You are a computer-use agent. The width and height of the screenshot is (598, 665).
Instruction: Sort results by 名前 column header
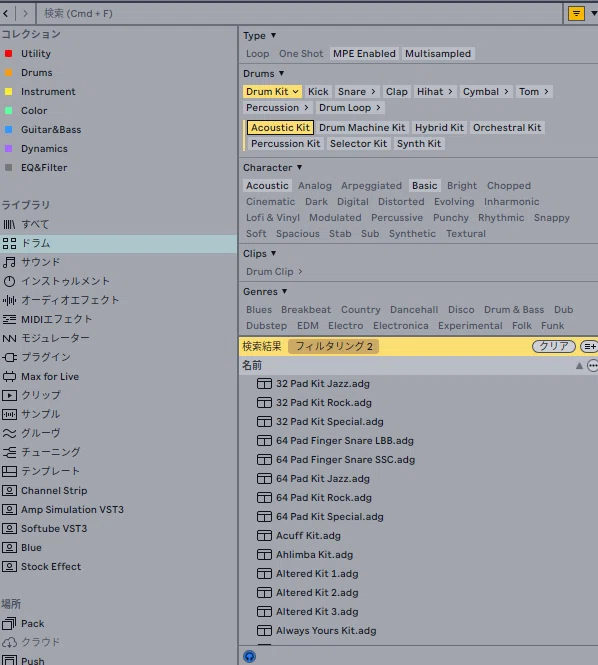click(x=252, y=366)
